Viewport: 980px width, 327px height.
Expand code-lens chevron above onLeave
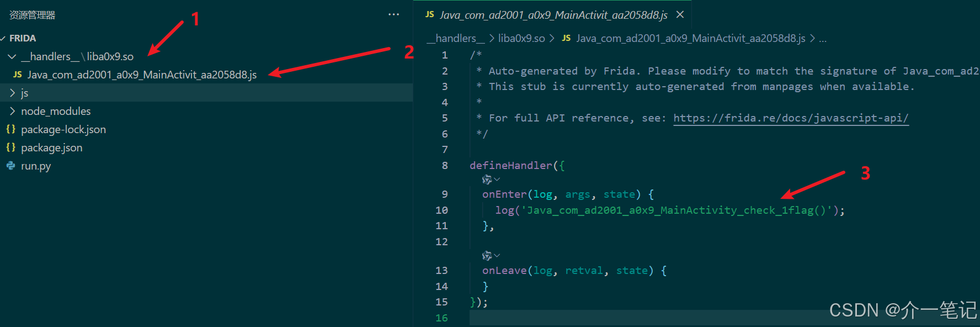pyautogui.click(x=497, y=256)
